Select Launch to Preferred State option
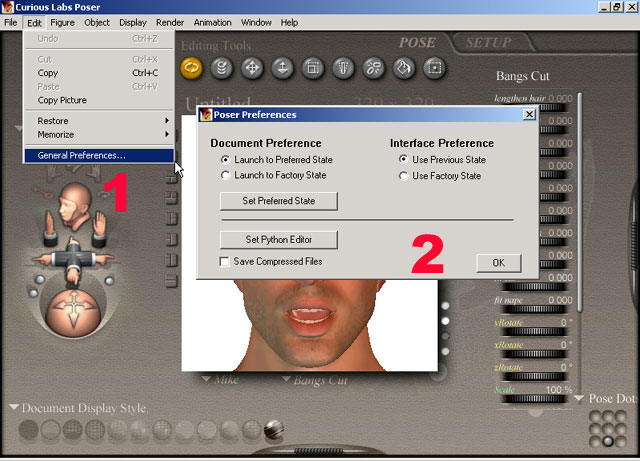Image resolution: width=640 pixels, height=461 pixels. [x=277, y=160]
